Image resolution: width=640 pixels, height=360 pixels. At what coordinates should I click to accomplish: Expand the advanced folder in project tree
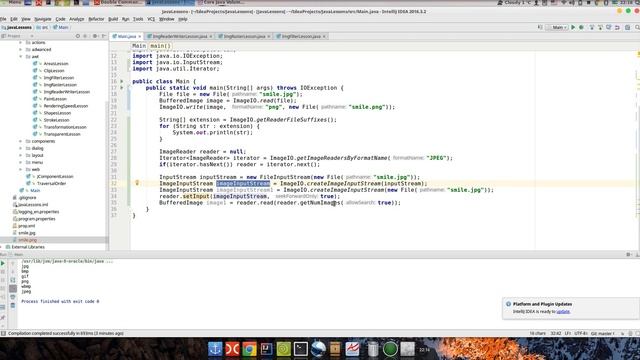tap(21, 49)
